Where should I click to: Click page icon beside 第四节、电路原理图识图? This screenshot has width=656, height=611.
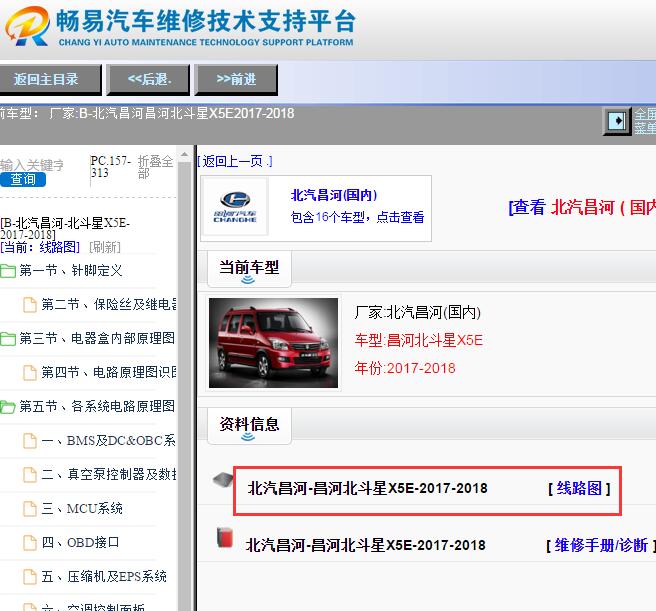click(x=30, y=372)
